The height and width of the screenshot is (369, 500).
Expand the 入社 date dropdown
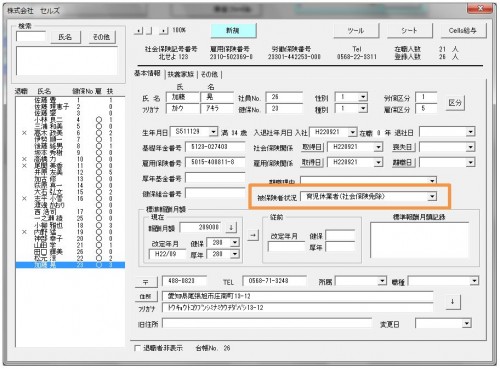[x=352, y=132]
